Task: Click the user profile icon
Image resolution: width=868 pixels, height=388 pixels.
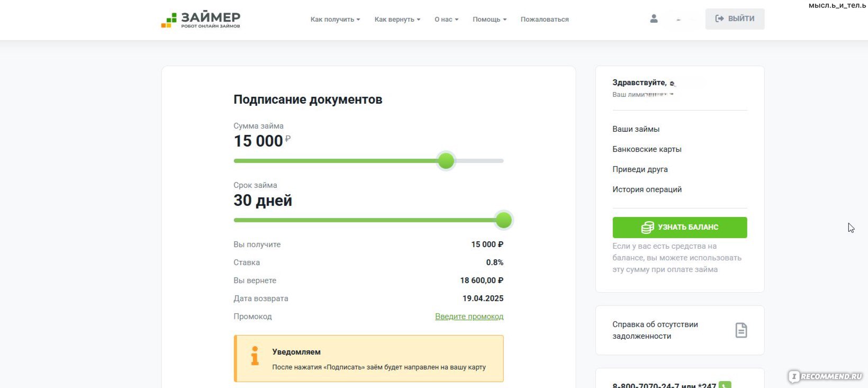Action: pos(654,19)
